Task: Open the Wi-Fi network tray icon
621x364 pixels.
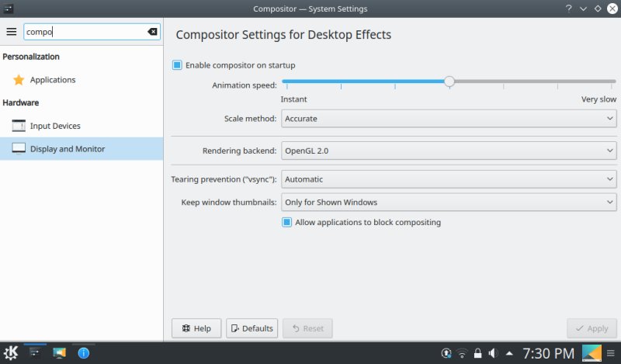Action: pyautogui.click(x=462, y=353)
